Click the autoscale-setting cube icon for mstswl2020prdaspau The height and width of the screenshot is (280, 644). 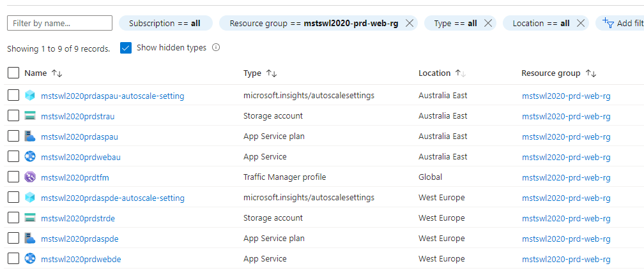coord(30,96)
